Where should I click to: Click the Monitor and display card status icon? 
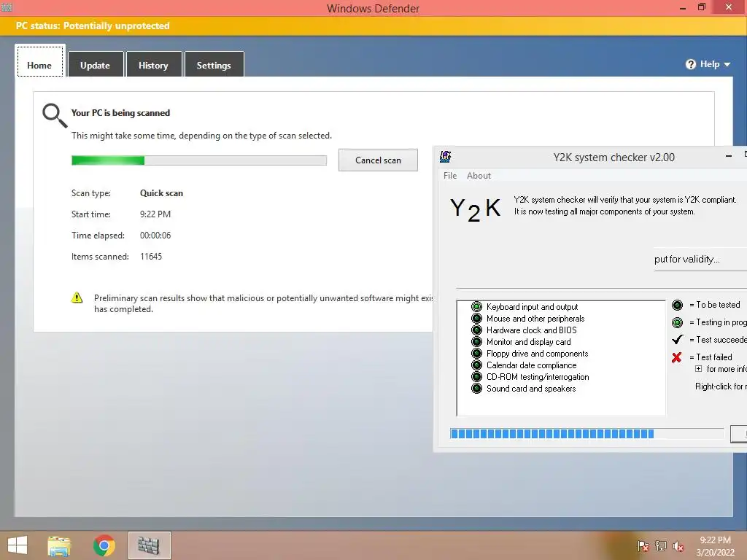[x=476, y=342]
